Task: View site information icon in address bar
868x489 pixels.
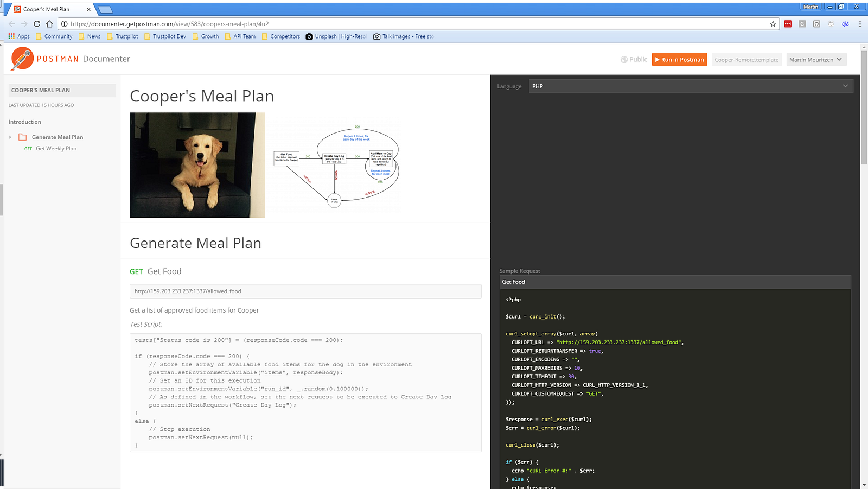Action: pyautogui.click(x=64, y=24)
